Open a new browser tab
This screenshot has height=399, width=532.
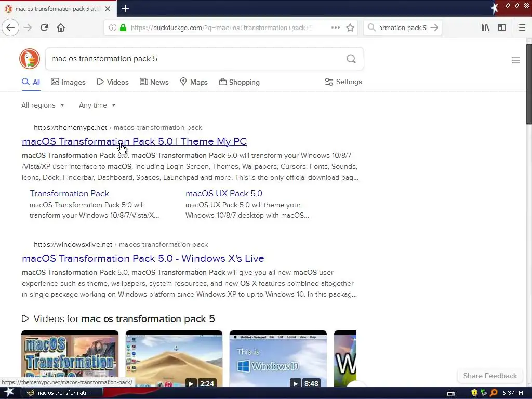point(125,8)
